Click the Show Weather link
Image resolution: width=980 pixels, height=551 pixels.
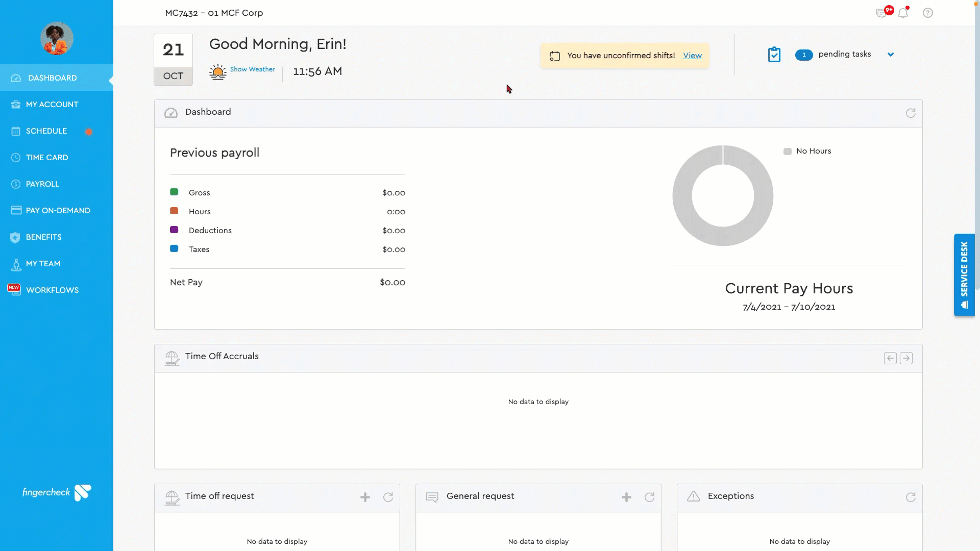tap(252, 69)
